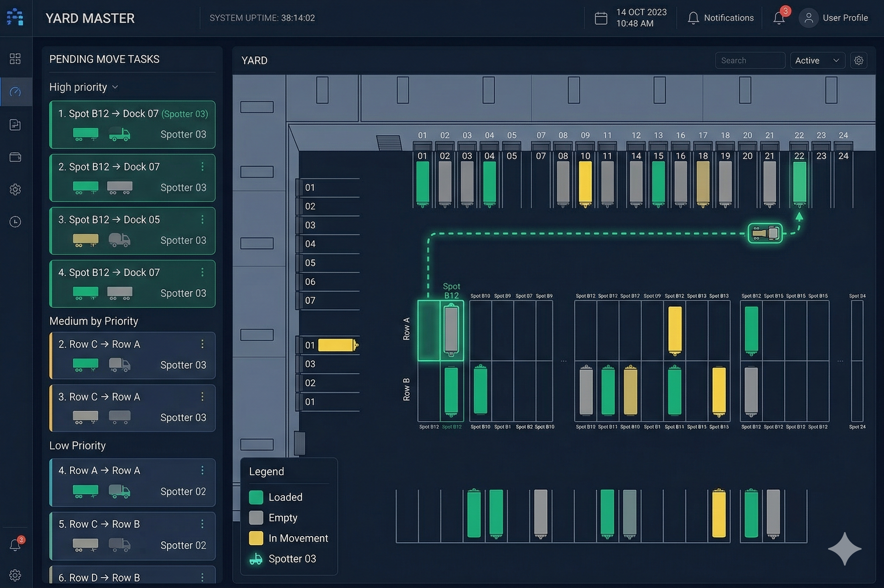This screenshot has width=884, height=588.
Task: Click the Spotter 03 tractor on the yard map
Action: tap(765, 233)
